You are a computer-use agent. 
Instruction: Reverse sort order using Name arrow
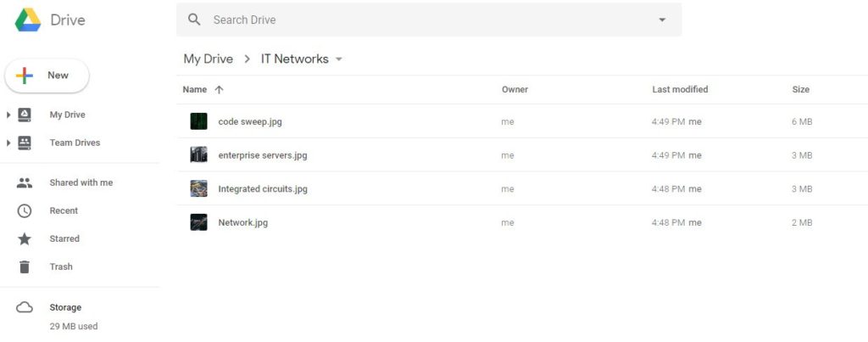click(220, 90)
